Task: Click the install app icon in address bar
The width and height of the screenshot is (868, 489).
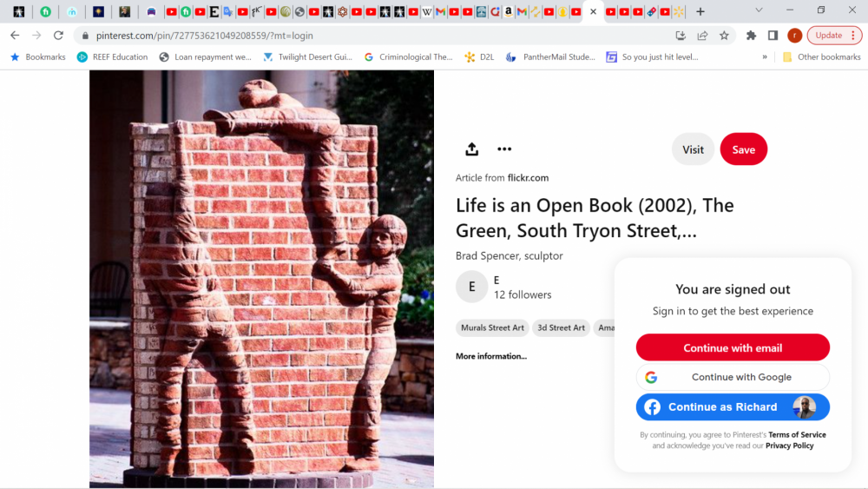Action: 681,36
